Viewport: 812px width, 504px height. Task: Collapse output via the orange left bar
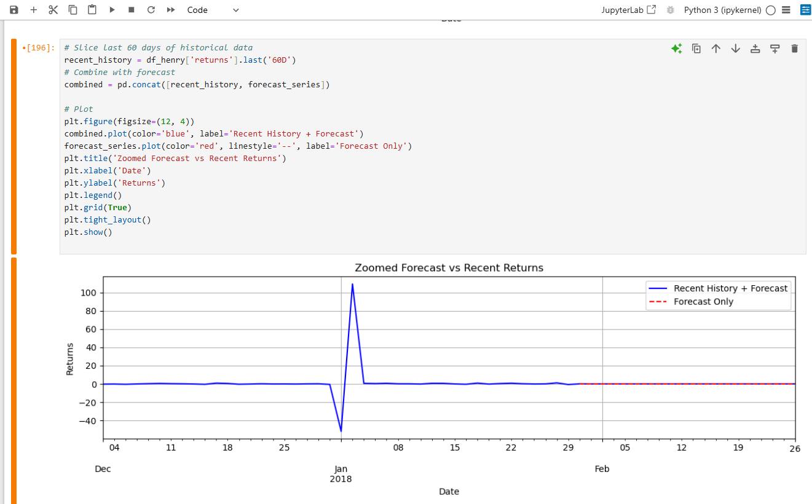click(14, 381)
